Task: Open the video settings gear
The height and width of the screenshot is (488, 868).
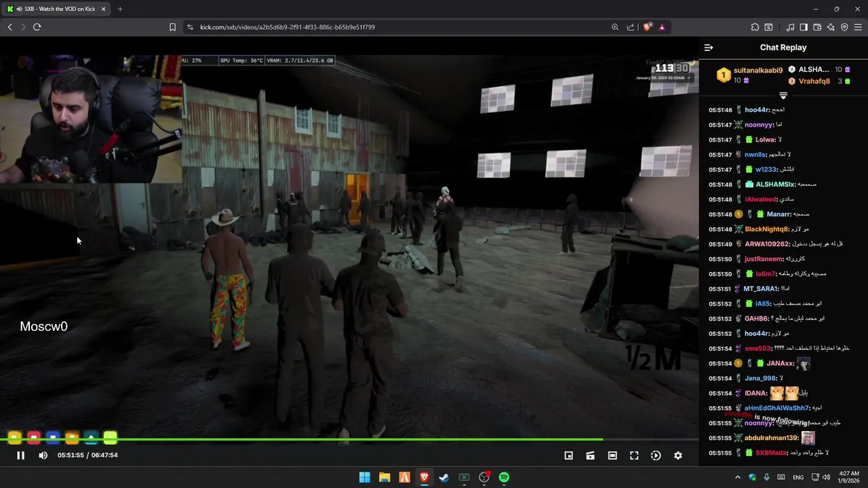Action: click(x=677, y=455)
